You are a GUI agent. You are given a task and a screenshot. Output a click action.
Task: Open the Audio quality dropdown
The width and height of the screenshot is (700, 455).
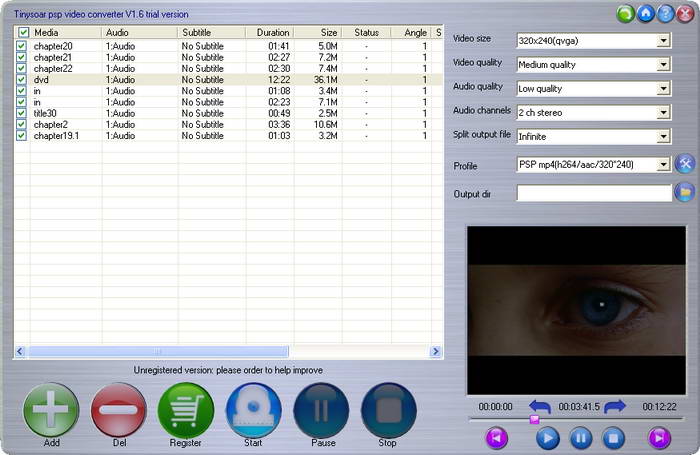(x=663, y=88)
